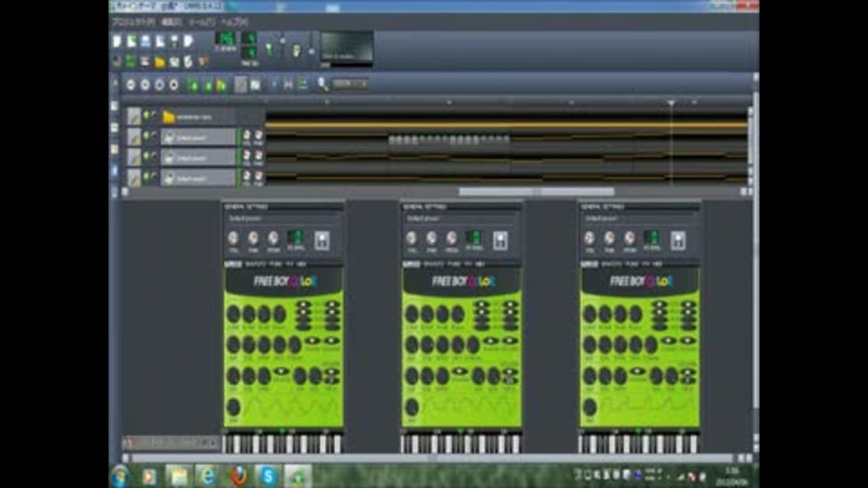This screenshot has height=488, width=868.
Task: Add an automation track
Action: tap(222, 85)
